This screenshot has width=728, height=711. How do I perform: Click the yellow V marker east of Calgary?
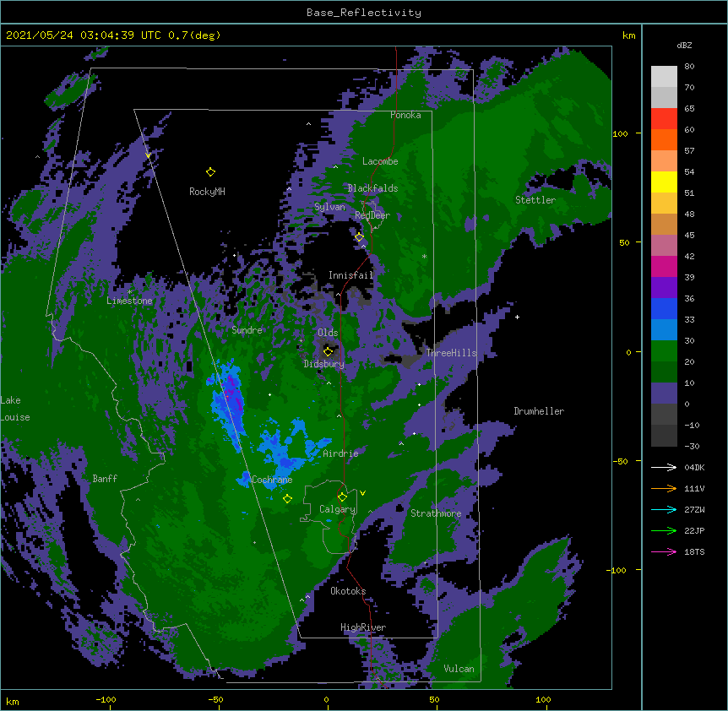pos(362,493)
